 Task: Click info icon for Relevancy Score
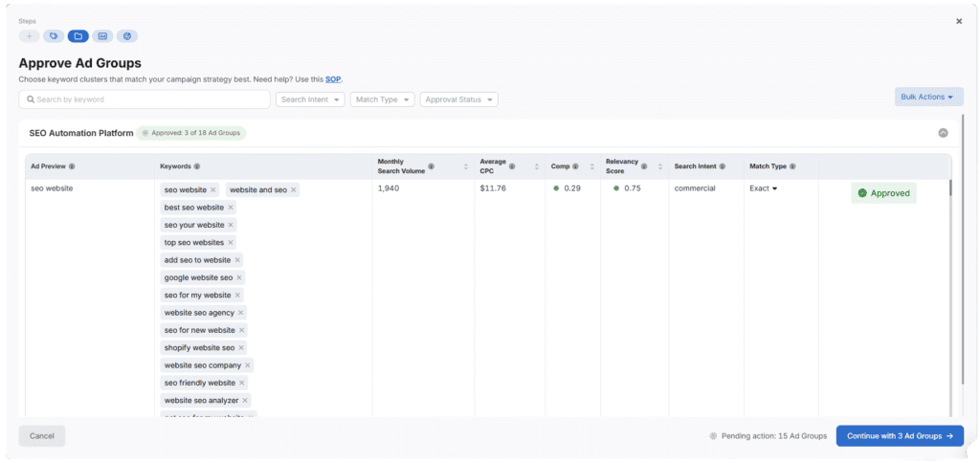(x=644, y=166)
